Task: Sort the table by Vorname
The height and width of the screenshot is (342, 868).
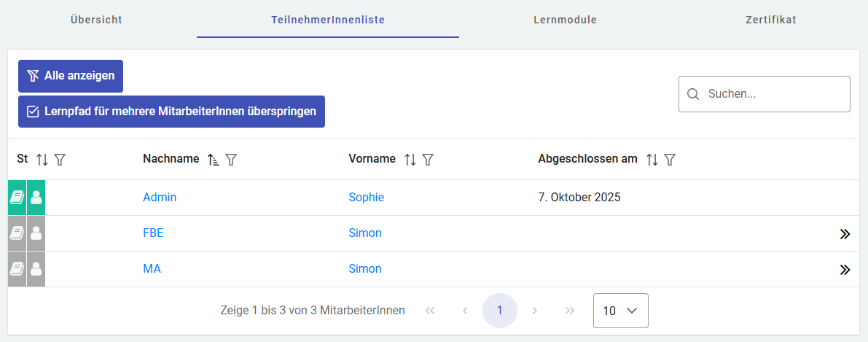Action: tap(410, 159)
